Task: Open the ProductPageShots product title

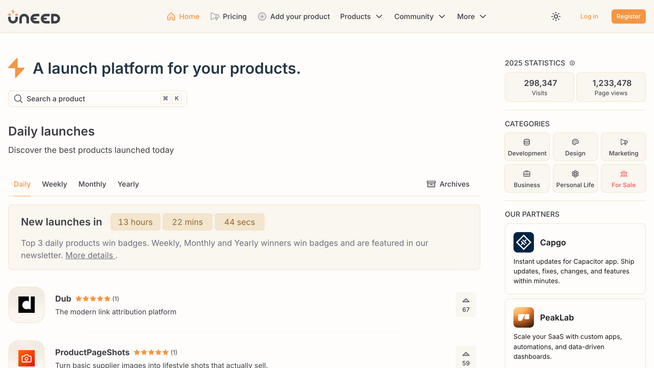Action: tap(92, 353)
